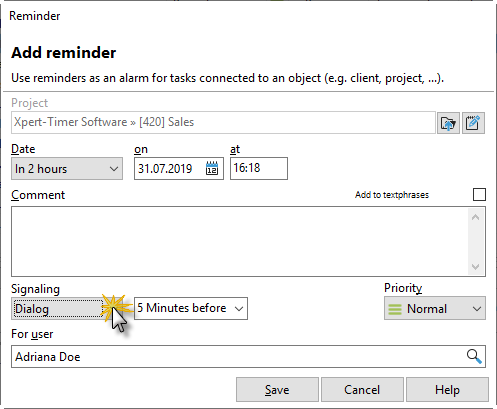497x409 pixels.
Task: Click the green Normal priority bars icon
Action: 395,309
